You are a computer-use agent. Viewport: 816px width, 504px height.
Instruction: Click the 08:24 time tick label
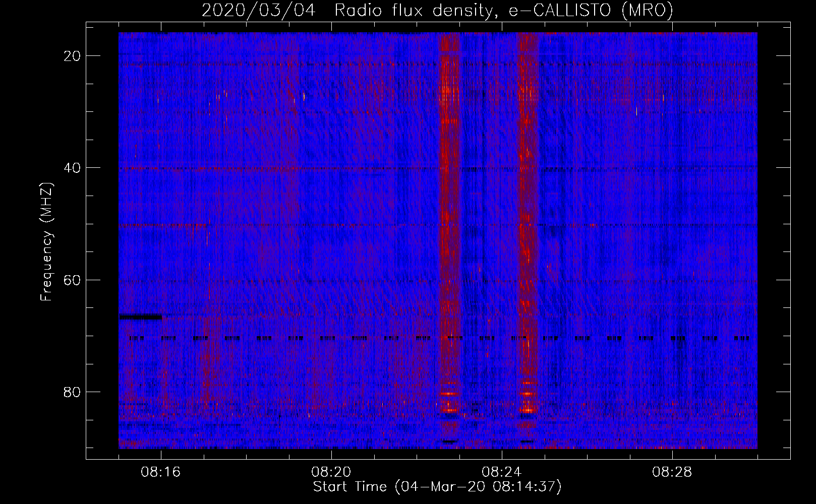pos(502,472)
